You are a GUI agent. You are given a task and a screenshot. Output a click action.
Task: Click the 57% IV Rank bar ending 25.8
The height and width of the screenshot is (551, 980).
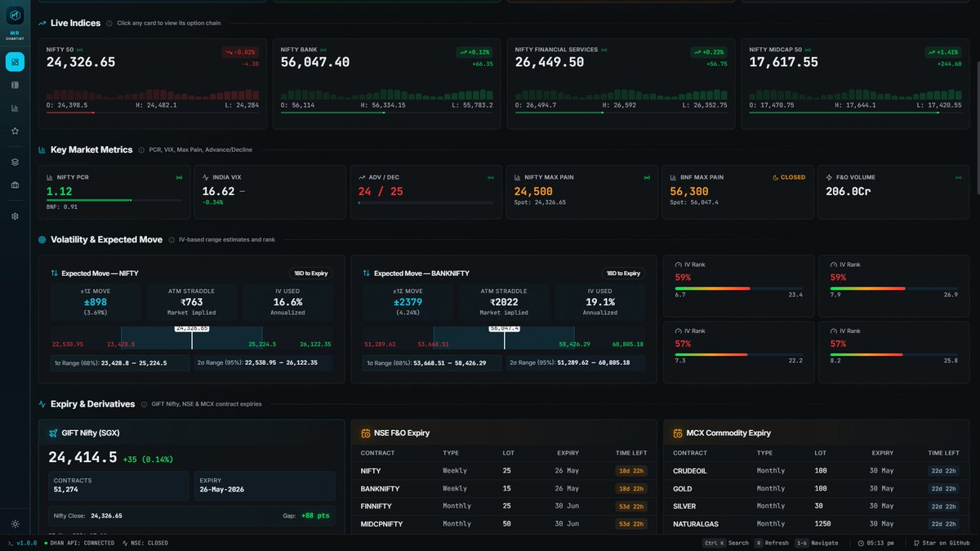pyautogui.click(x=894, y=354)
